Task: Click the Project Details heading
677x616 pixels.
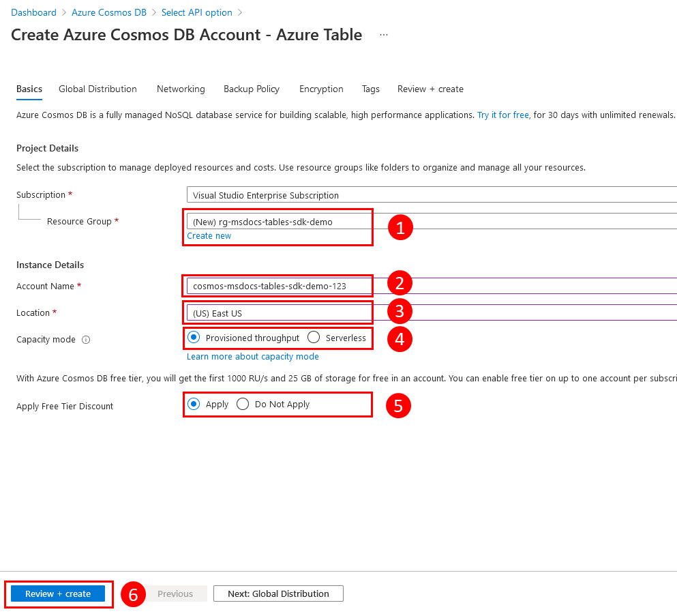Action: (48, 148)
